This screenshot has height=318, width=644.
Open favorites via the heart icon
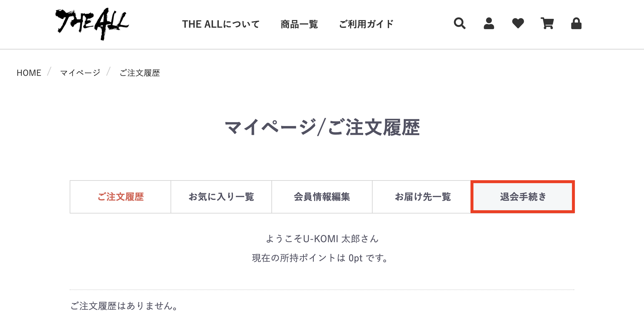518,23
